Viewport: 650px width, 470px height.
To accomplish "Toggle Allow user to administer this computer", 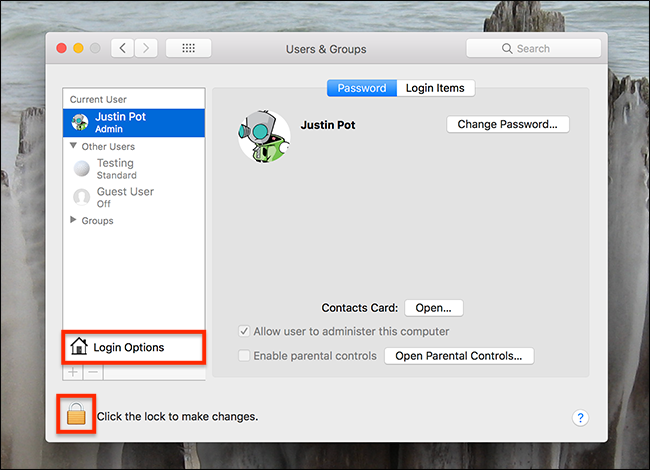I will pos(245,331).
